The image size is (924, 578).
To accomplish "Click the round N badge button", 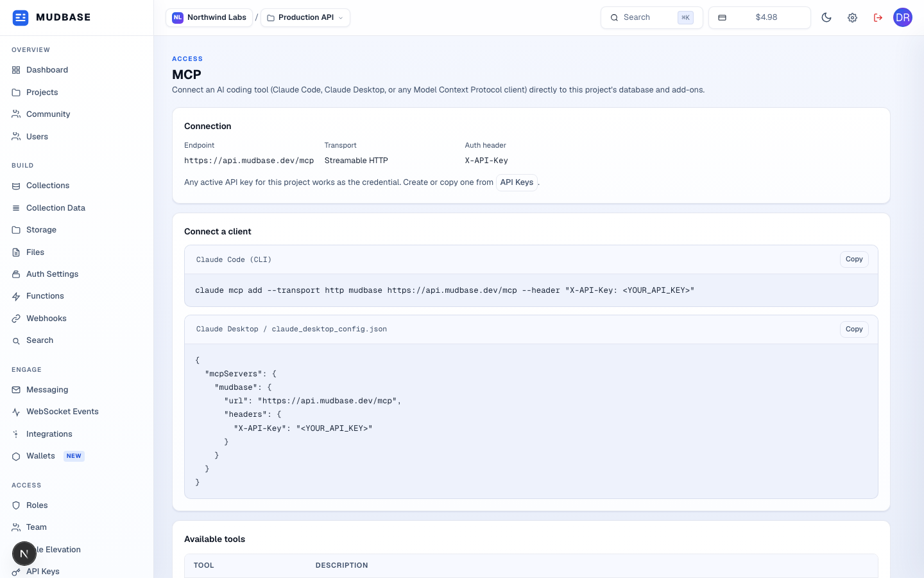I will (x=24, y=554).
